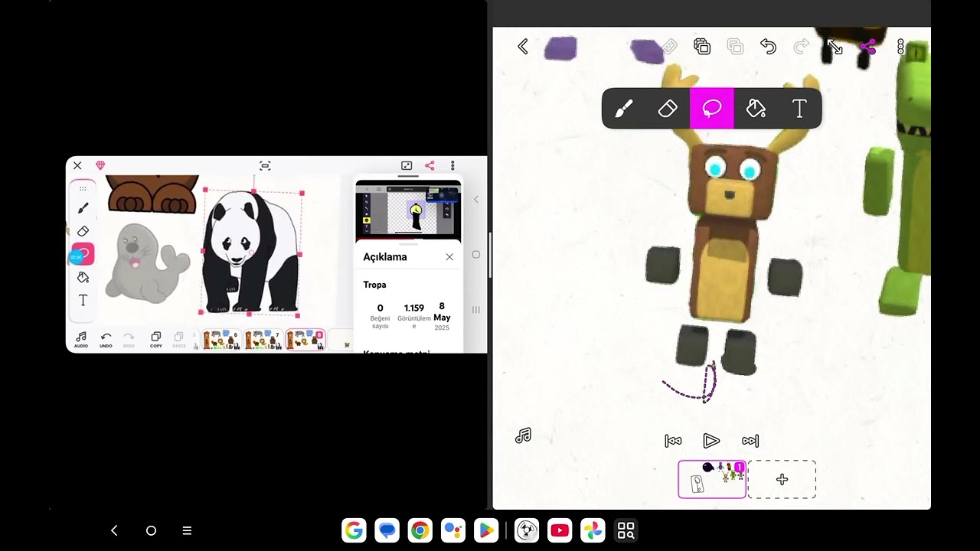Select highlighted frame 8 in left timeline
This screenshot has width=980, height=551.
[x=305, y=340]
